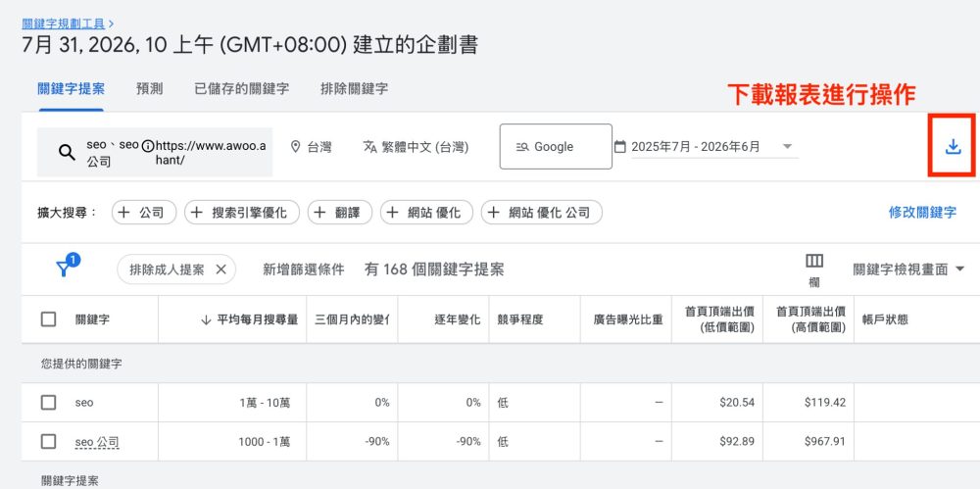Screen dimensions: 980x489
Task: Click 逐年變化 column header
Action: (x=458, y=319)
